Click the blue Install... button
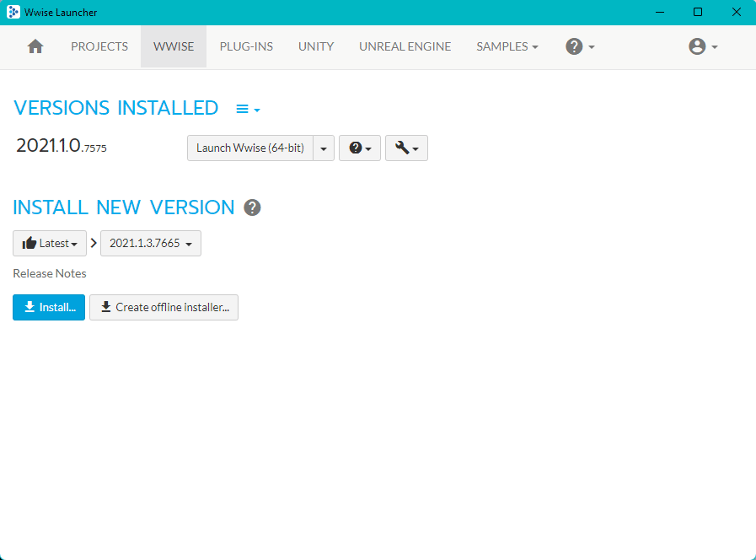The width and height of the screenshot is (756, 560). tap(49, 307)
